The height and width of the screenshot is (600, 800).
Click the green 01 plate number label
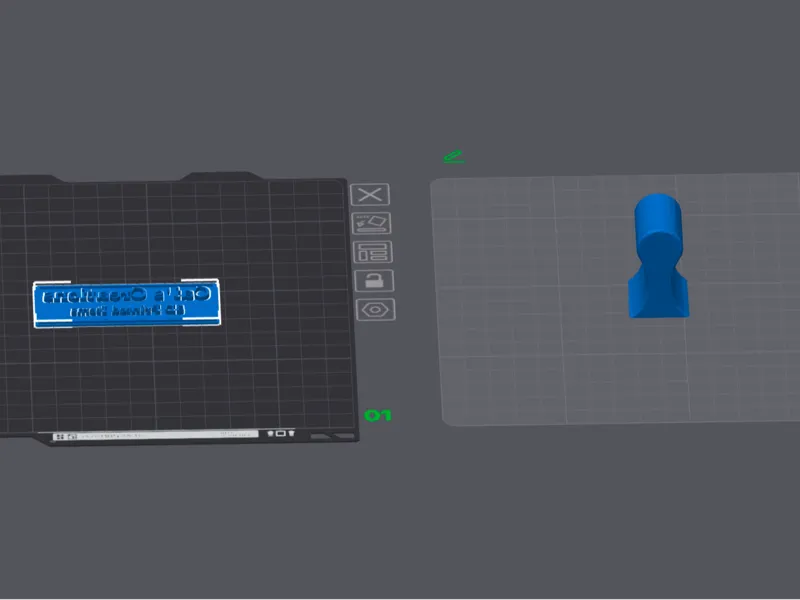pyautogui.click(x=378, y=416)
